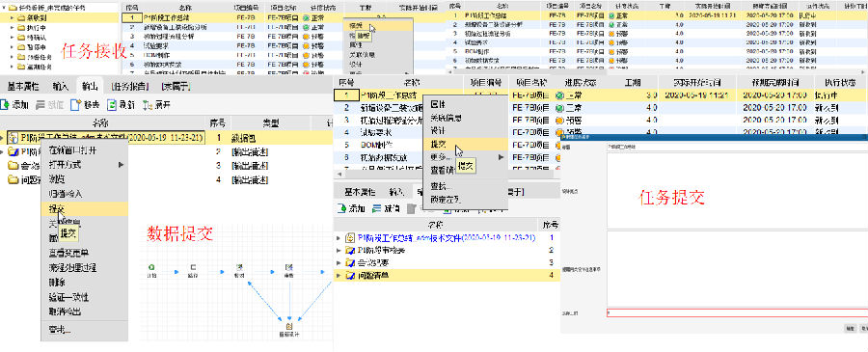Click the 执行中 folder icon in task tree
The width and height of the screenshot is (868, 352).
[x=21, y=27]
